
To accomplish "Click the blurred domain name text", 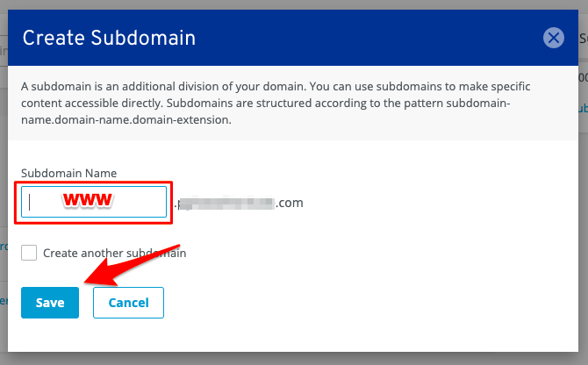I will click(x=226, y=203).
